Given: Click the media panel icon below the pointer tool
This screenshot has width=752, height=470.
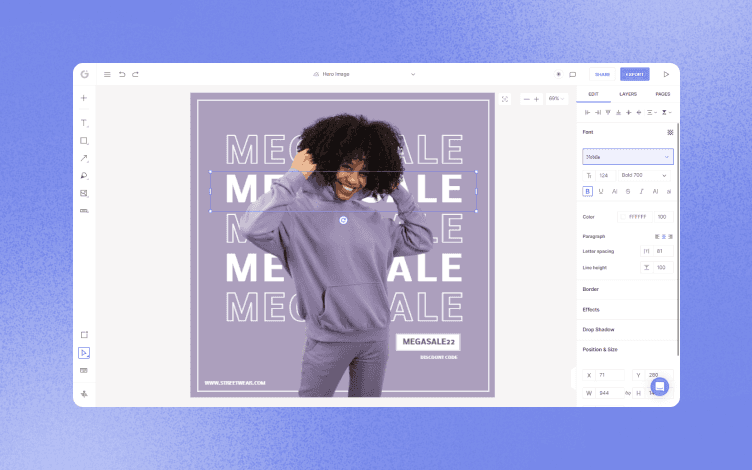Looking at the screenshot, I should (x=84, y=370).
